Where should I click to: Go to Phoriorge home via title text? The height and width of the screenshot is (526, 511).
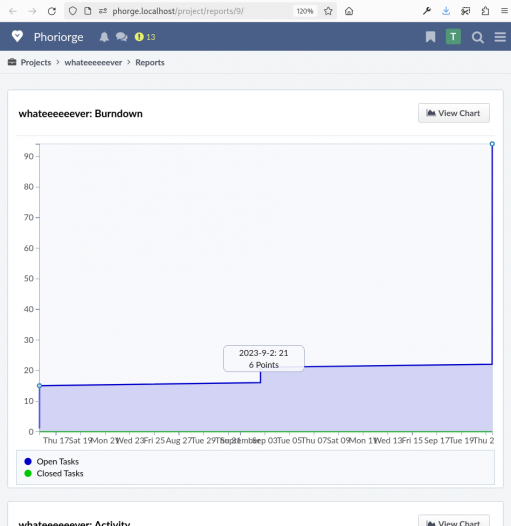[x=58, y=37]
